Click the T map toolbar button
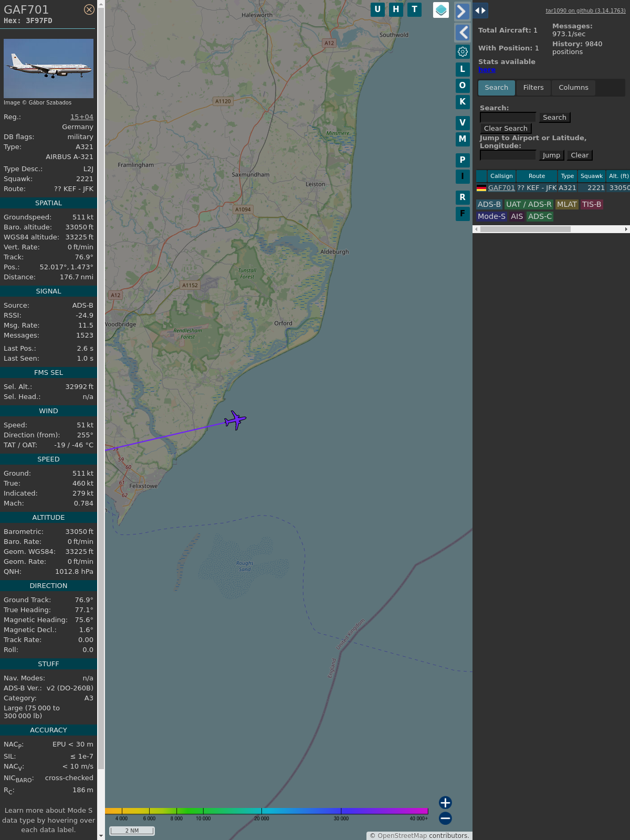This screenshot has height=840, width=630. coord(415,9)
